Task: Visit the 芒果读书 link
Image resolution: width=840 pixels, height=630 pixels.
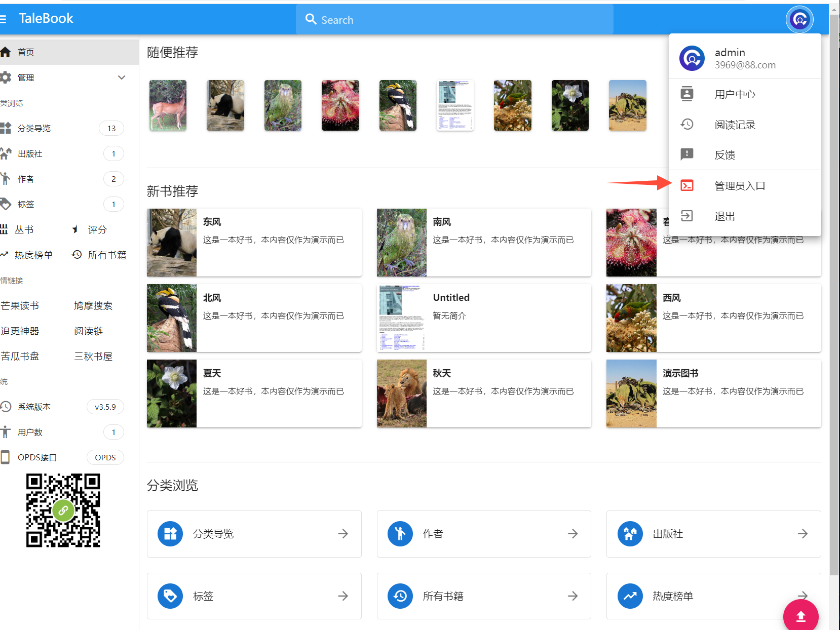Action: click(x=20, y=305)
